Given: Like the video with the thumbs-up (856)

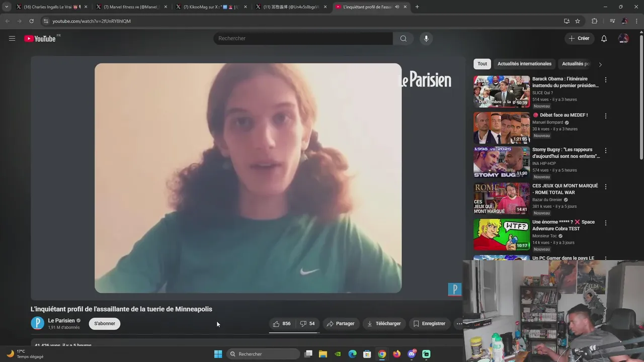Looking at the screenshot, I should click(282, 324).
